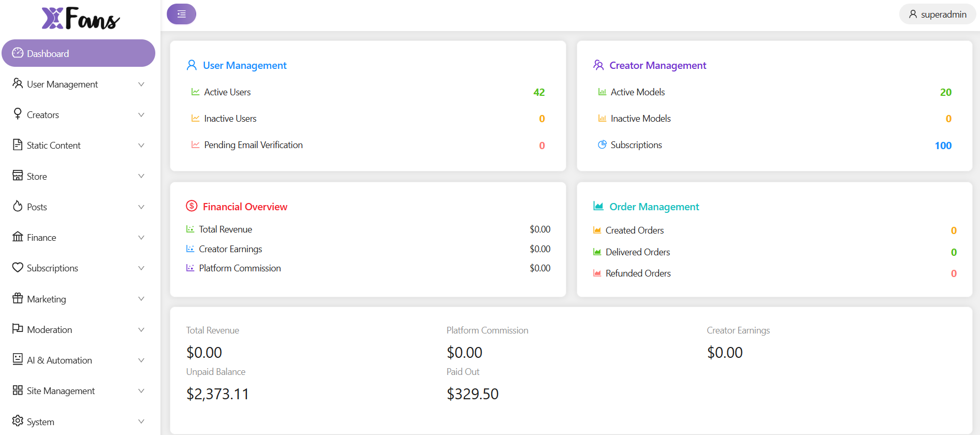
Task: Click the Inactive Users label
Action: click(230, 119)
